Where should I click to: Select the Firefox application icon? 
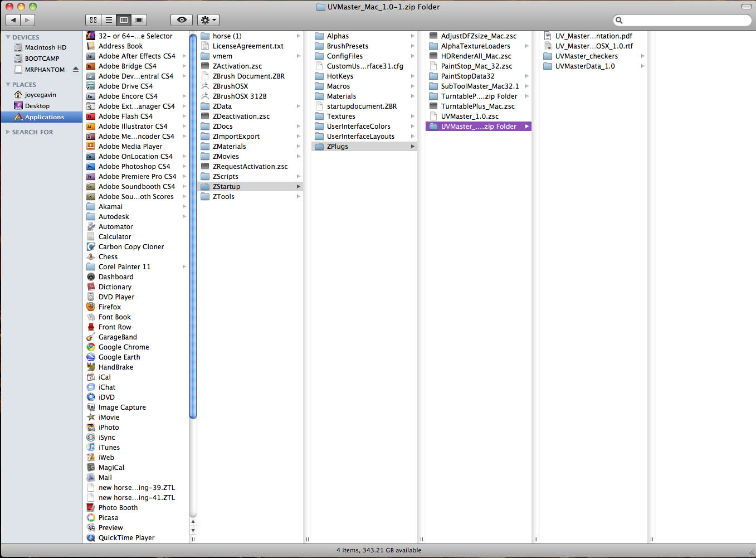tap(91, 307)
